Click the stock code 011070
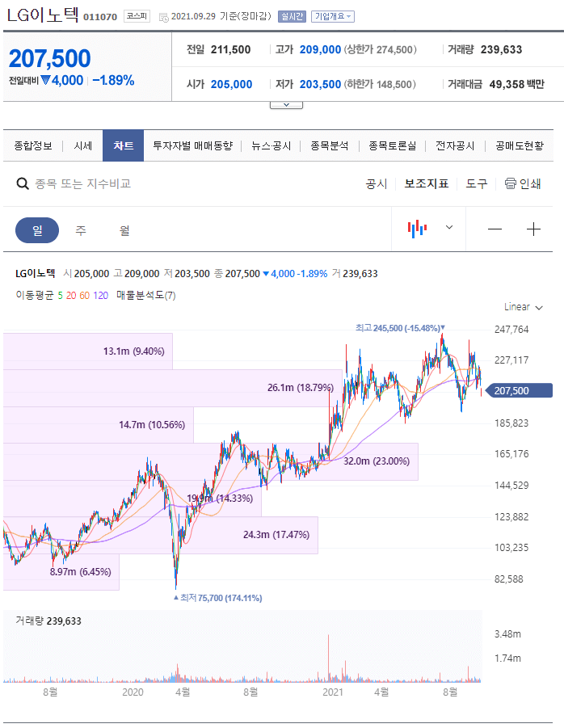Image resolution: width=564 pixels, height=728 pixels. point(100,17)
